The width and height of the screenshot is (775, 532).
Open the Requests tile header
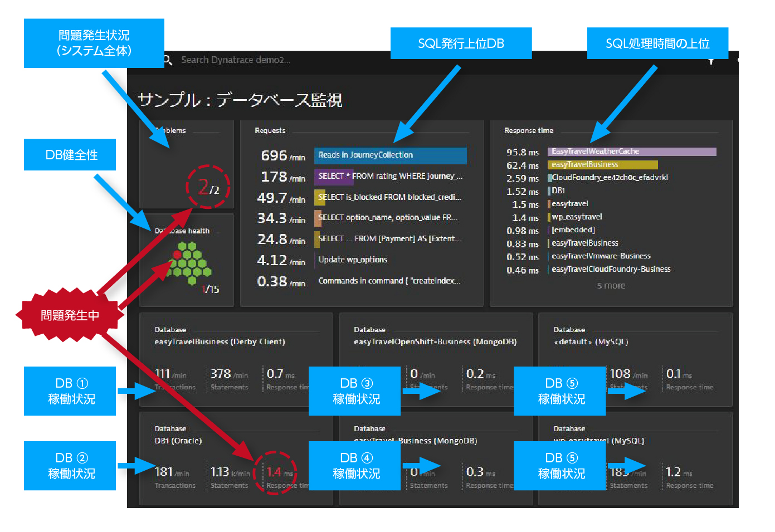tap(270, 130)
